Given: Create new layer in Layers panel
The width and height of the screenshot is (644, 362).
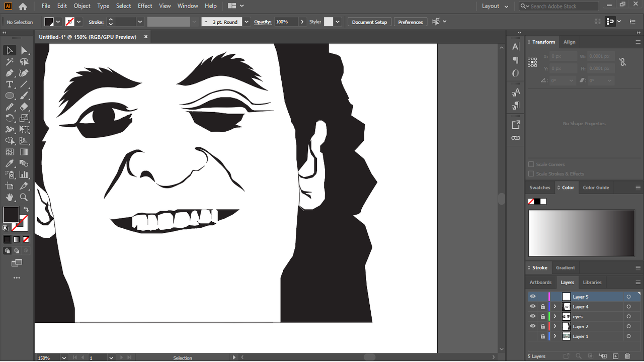Looking at the screenshot, I should coord(616,356).
